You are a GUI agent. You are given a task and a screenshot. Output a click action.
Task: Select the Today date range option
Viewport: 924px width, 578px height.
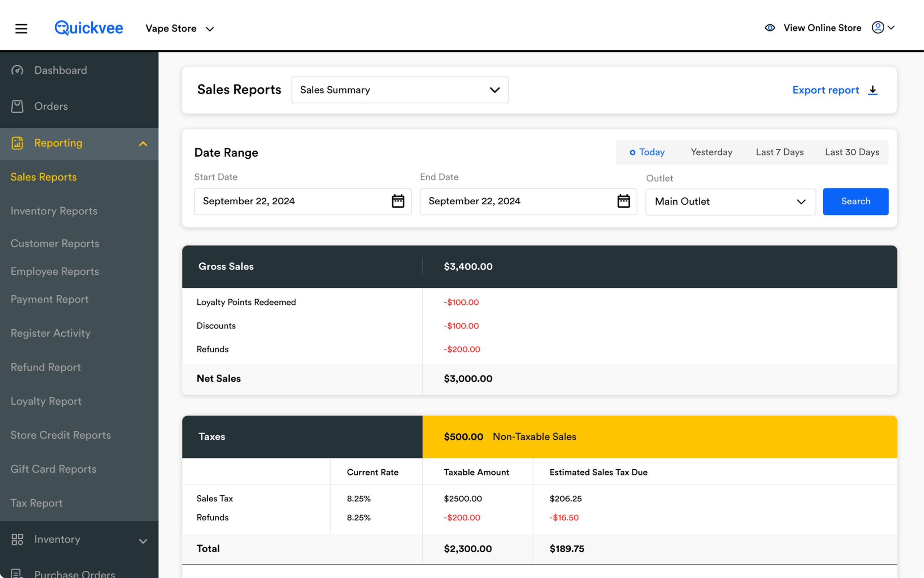tap(647, 152)
